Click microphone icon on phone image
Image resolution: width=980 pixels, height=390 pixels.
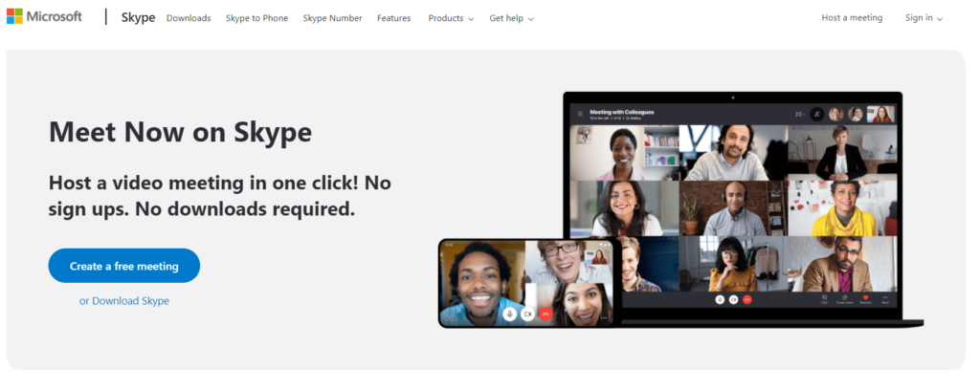coord(510,314)
